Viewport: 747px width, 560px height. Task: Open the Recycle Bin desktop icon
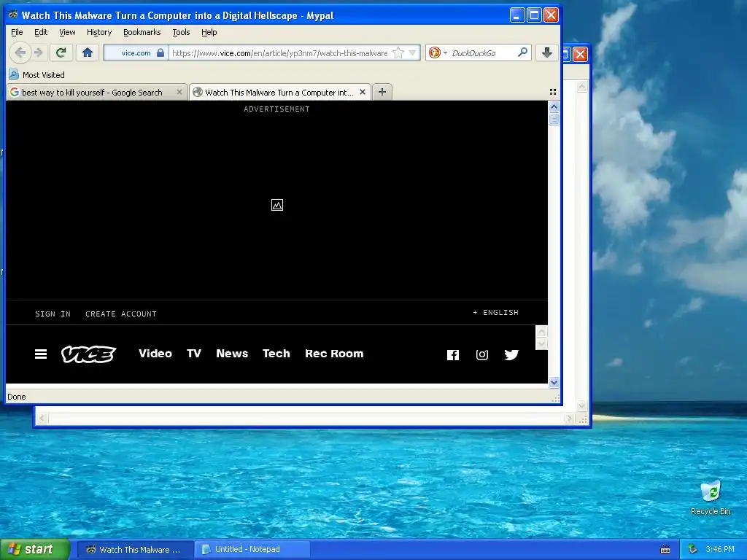pyautogui.click(x=711, y=498)
